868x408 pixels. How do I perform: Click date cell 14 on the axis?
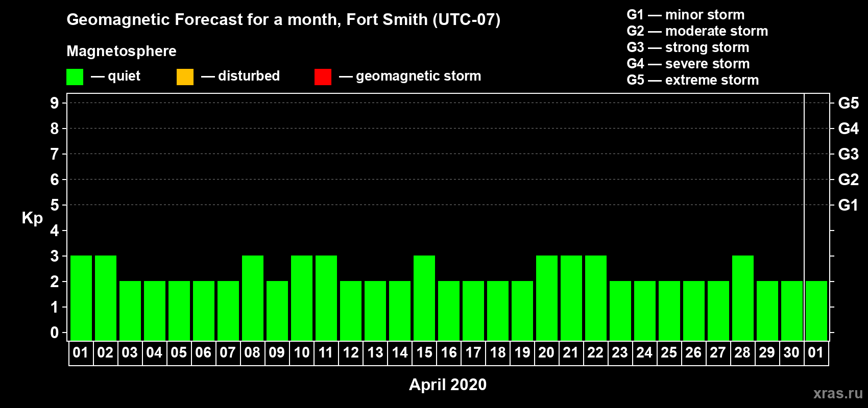click(400, 353)
